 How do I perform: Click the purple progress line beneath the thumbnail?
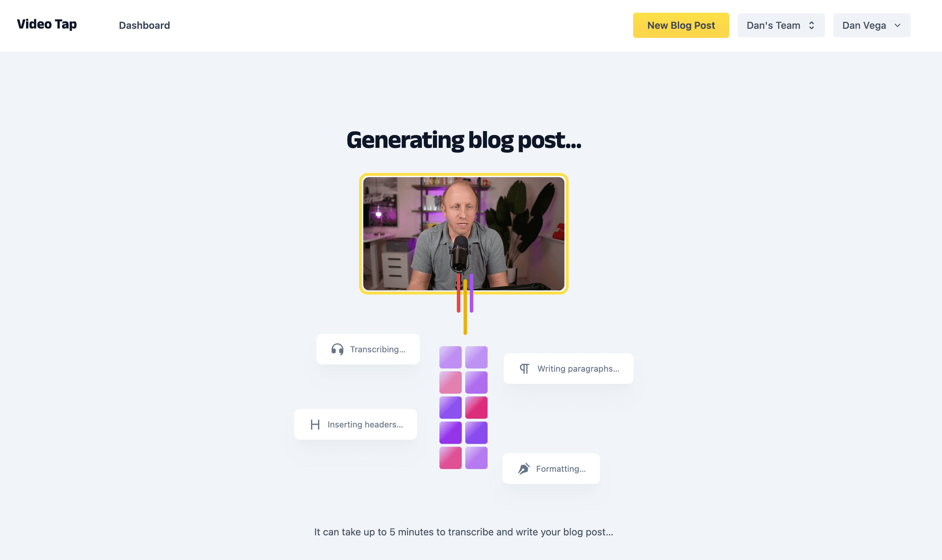pyautogui.click(x=471, y=294)
